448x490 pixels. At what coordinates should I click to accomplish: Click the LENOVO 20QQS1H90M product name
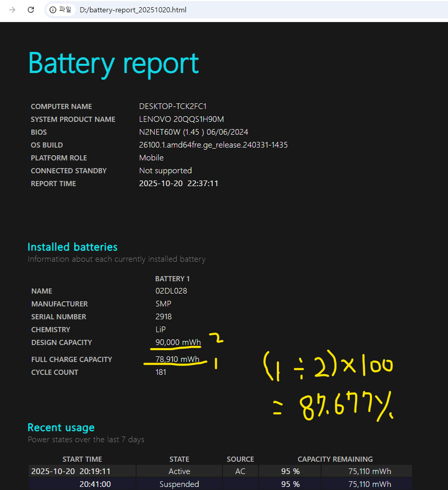tap(181, 119)
